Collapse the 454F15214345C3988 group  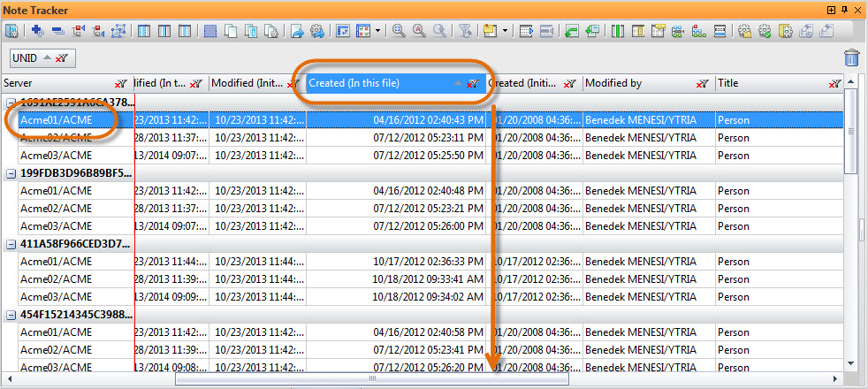(11, 315)
